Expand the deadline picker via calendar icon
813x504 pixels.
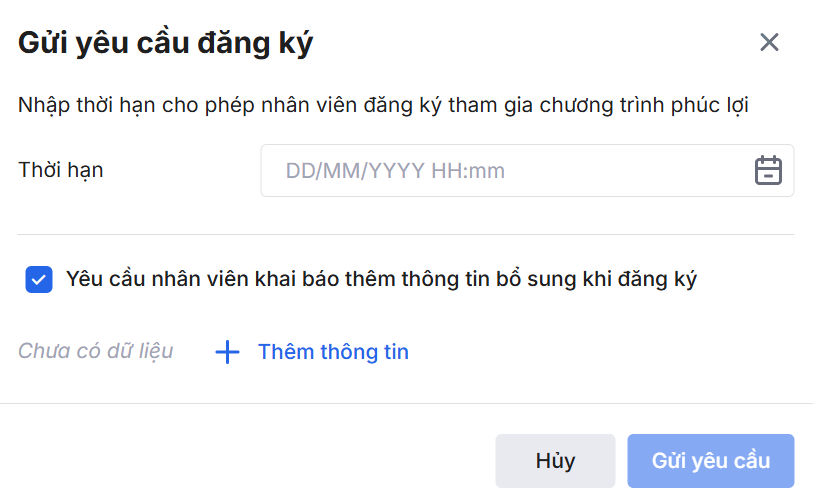[767, 171]
